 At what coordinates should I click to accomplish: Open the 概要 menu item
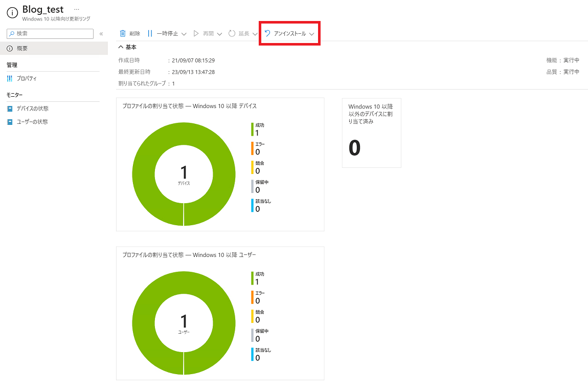22,48
